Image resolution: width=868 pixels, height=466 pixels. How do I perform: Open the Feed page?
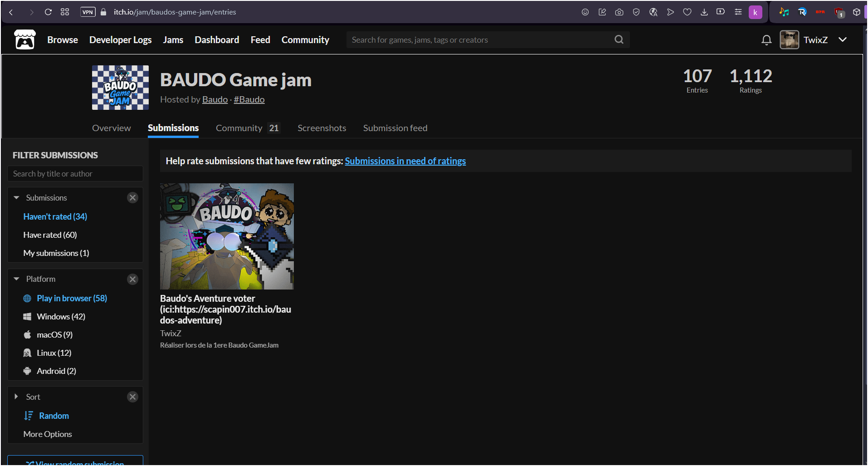click(x=260, y=40)
